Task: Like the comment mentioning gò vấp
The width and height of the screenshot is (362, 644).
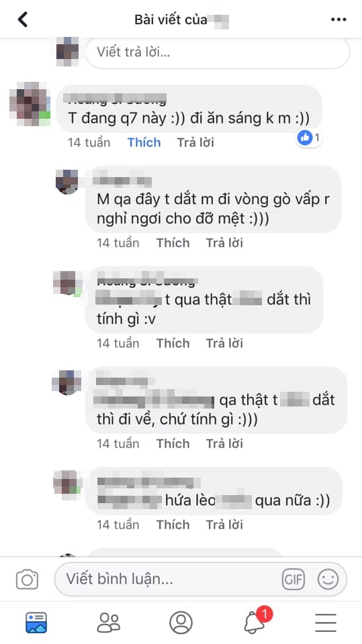Action: pyautogui.click(x=173, y=243)
